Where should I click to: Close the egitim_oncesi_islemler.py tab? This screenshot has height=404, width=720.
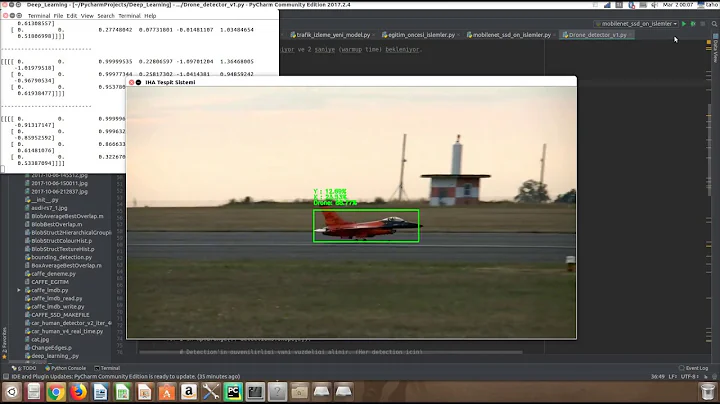[x=458, y=35]
